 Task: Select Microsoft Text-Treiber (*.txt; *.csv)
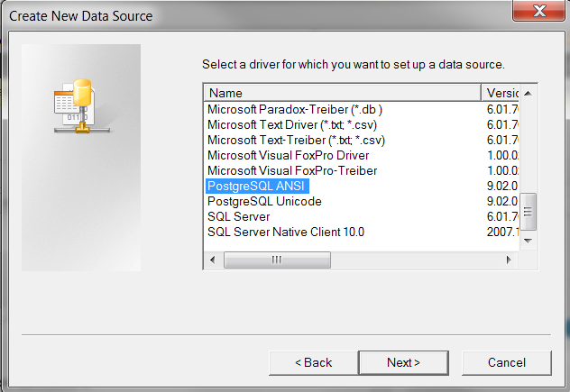pos(296,141)
